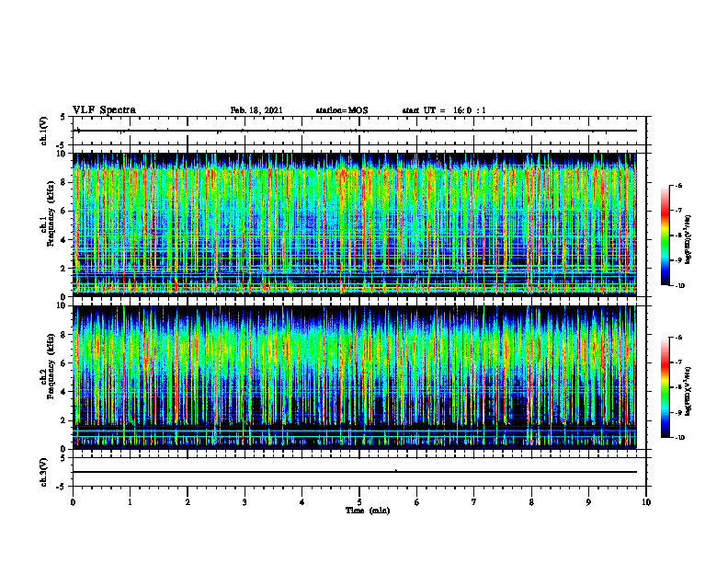The width and height of the screenshot is (728, 563).
Task: Click the "-6" tick on the ch.1 colorbar
Action: tap(678, 186)
